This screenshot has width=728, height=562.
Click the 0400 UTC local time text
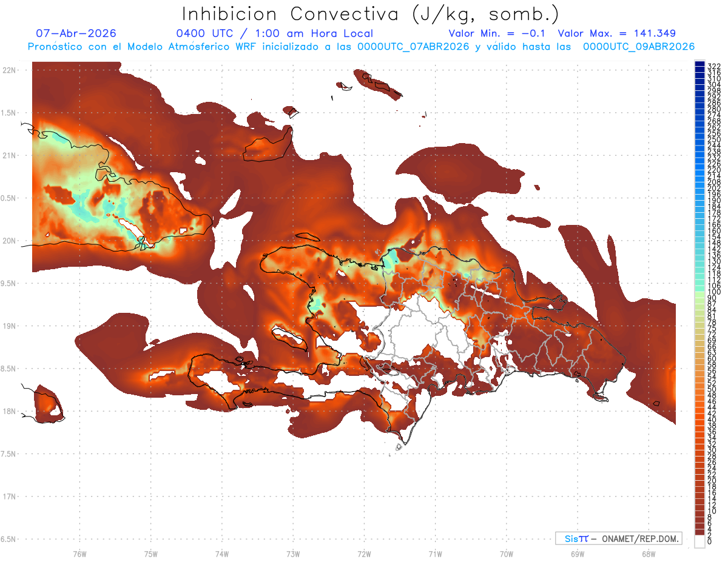coord(274,33)
